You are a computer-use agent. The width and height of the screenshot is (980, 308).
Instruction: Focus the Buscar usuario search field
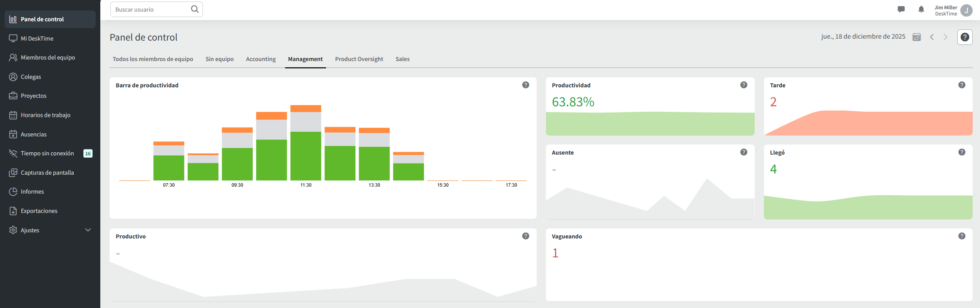[x=150, y=9]
